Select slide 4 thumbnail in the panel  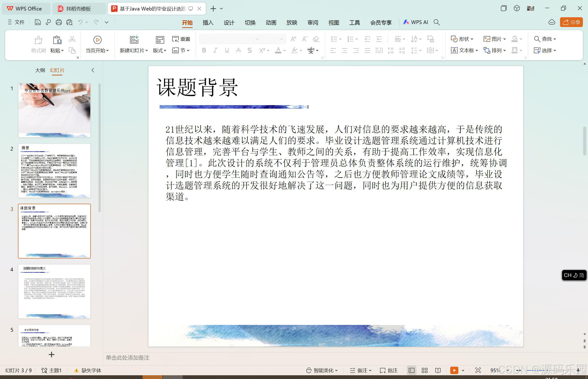pos(54,292)
